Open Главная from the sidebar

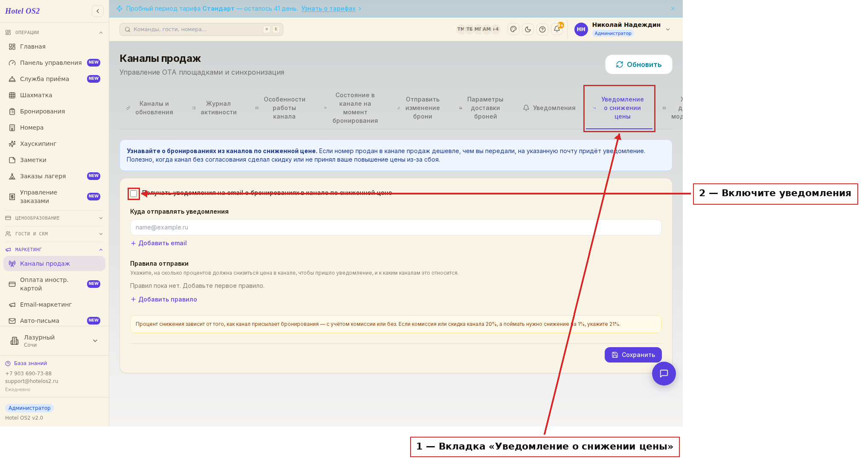(x=54, y=46)
